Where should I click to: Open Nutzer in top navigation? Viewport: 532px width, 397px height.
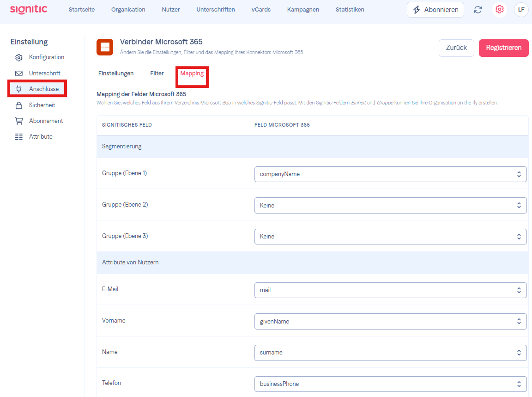tap(171, 10)
